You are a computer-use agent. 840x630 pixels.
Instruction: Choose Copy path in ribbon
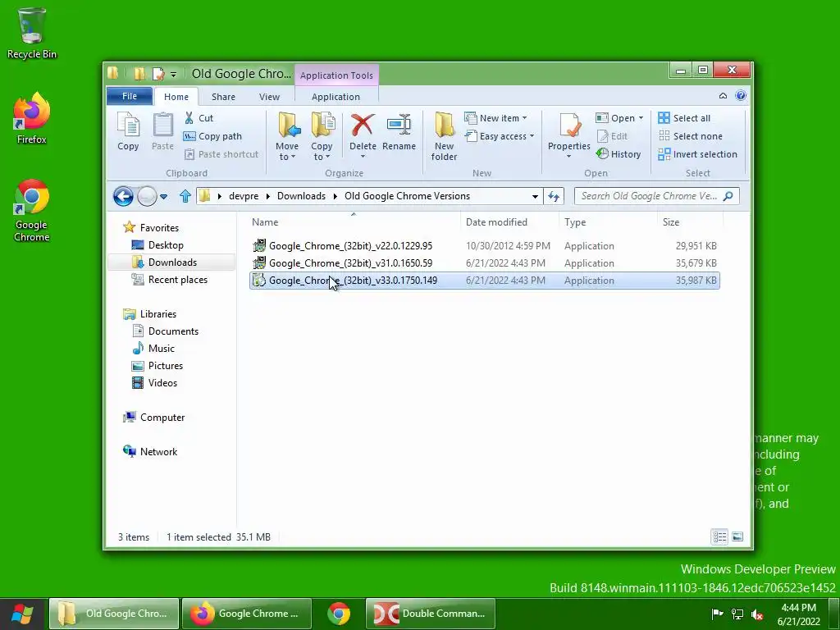[212, 136]
